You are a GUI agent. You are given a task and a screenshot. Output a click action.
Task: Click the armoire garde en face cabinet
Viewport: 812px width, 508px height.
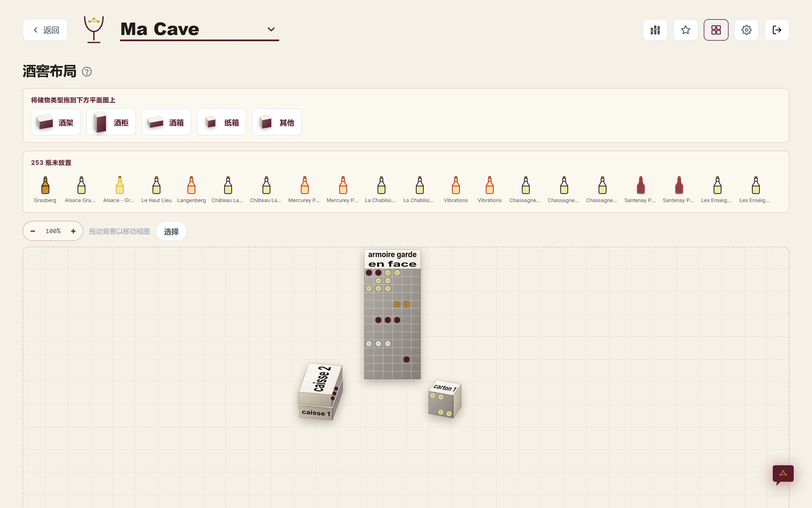pos(392,314)
